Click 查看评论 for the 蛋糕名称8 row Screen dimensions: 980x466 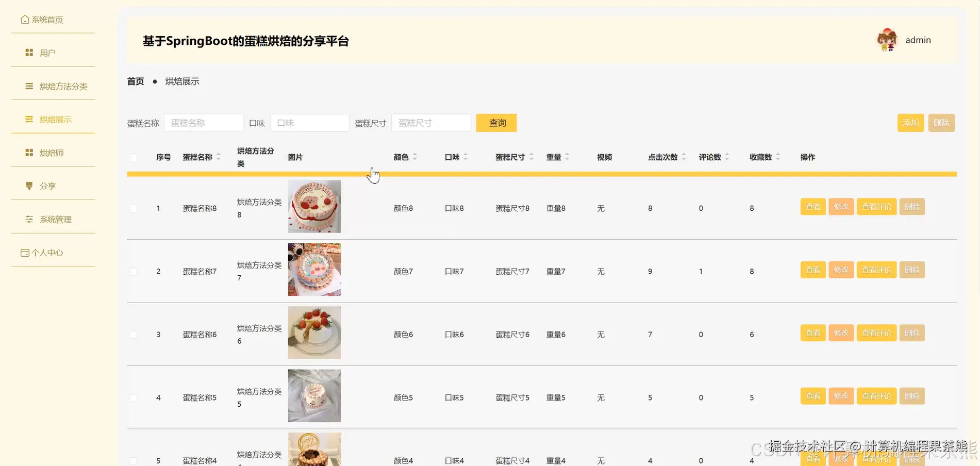[876, 207]
